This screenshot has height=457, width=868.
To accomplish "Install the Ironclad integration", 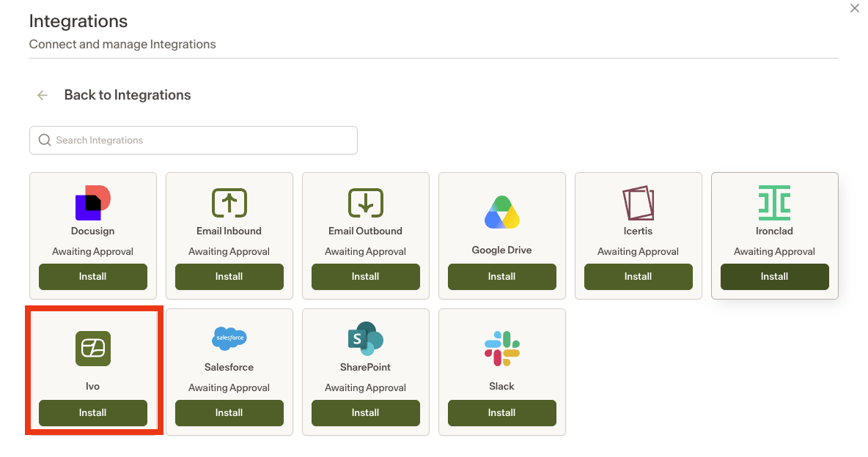I will [774, 277].
